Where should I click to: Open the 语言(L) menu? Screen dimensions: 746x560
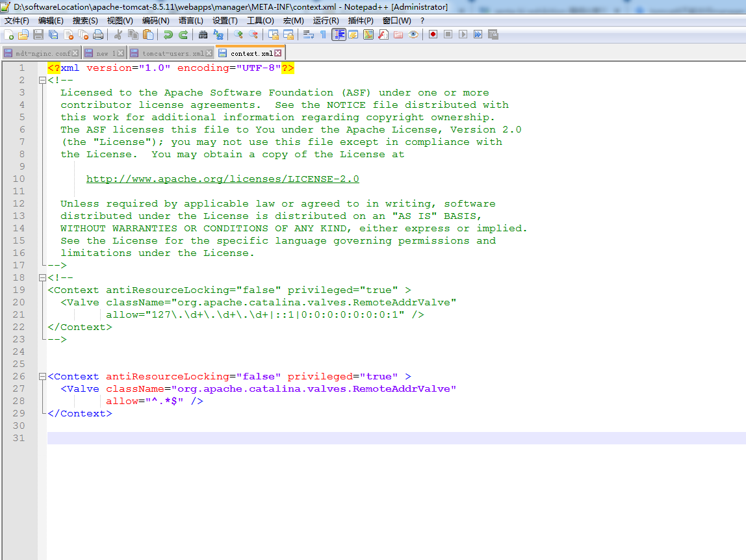(191, 20)
